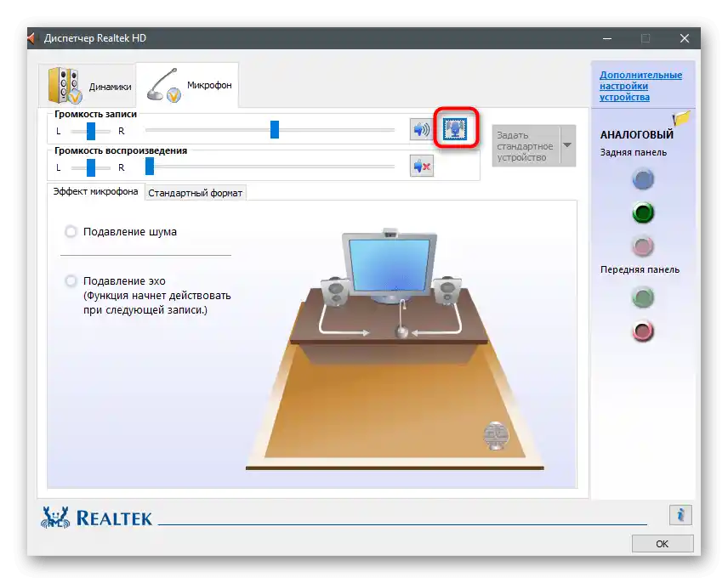
Task: Click the app icon in the title bar
Action: (x=31, y=38)
